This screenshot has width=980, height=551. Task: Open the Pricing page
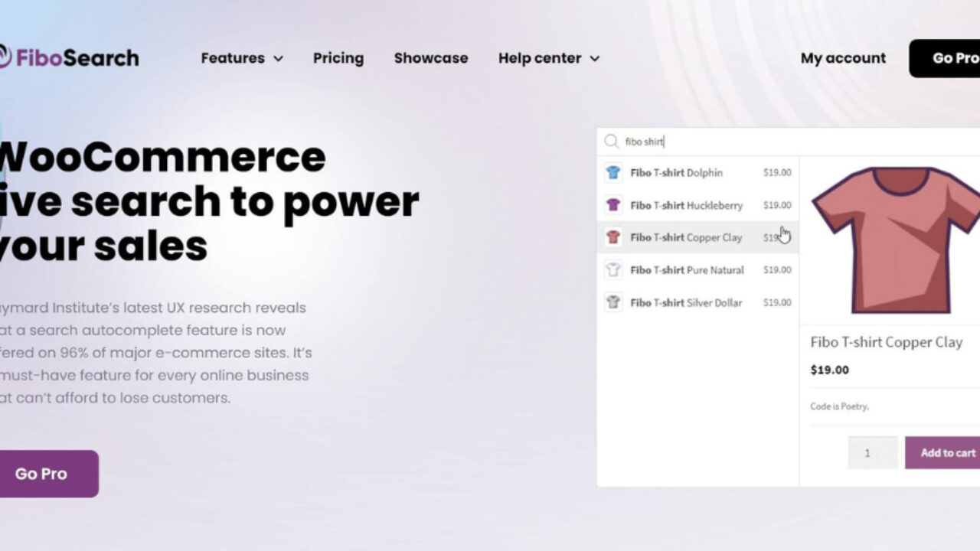338,58
